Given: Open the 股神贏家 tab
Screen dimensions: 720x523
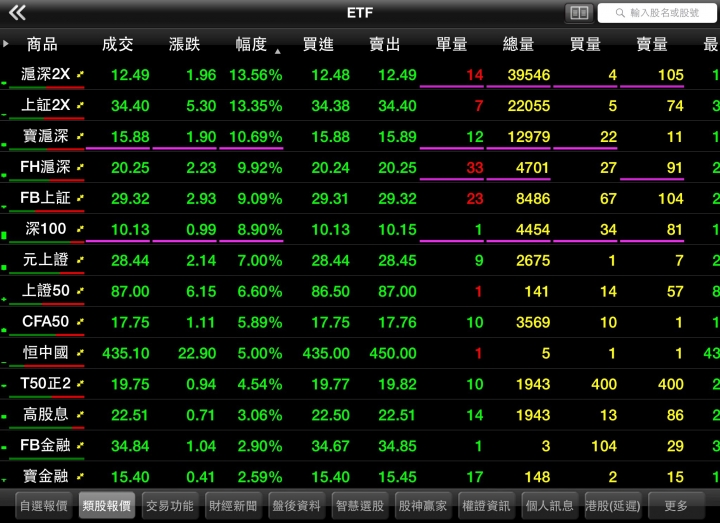Looking at the screenshot, I should tap(423, 506).
